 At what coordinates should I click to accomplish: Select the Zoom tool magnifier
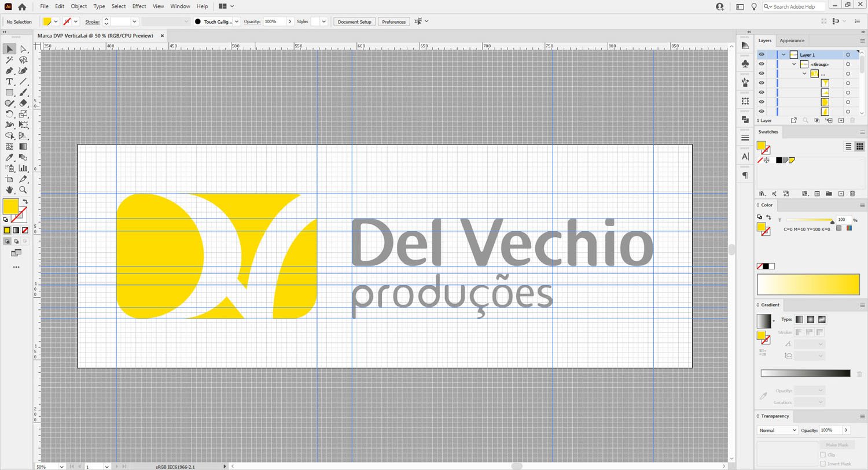[x=23, y=190]
